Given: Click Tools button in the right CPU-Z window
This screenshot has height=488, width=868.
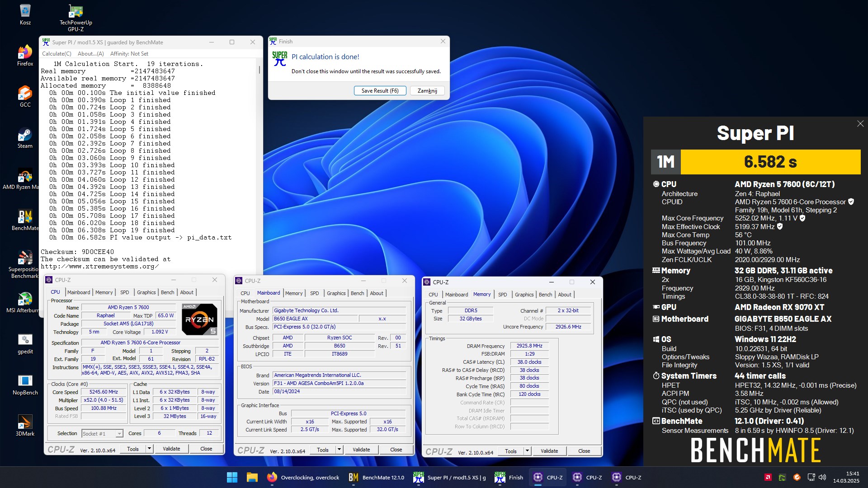Looking at the screenshot, I should 511,451.
